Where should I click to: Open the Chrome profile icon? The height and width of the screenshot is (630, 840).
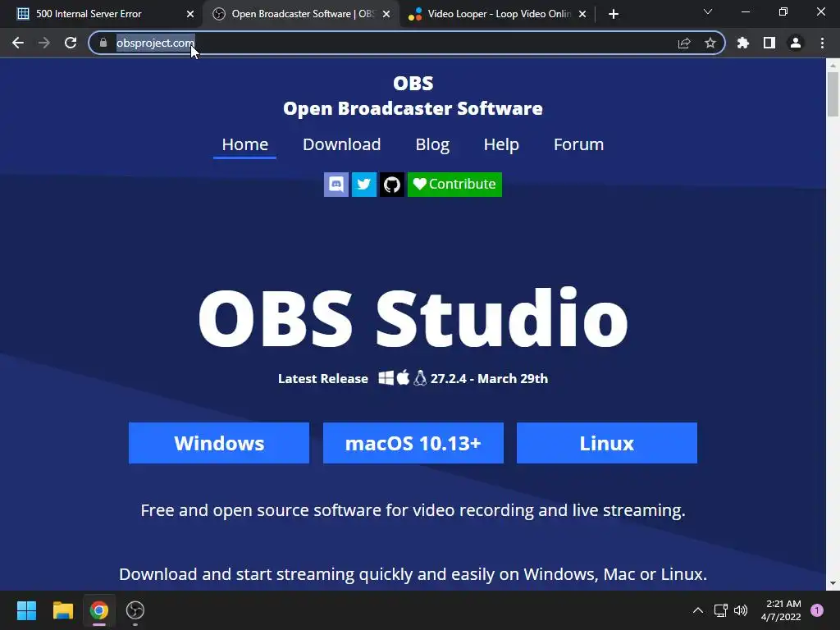[796, 43]
